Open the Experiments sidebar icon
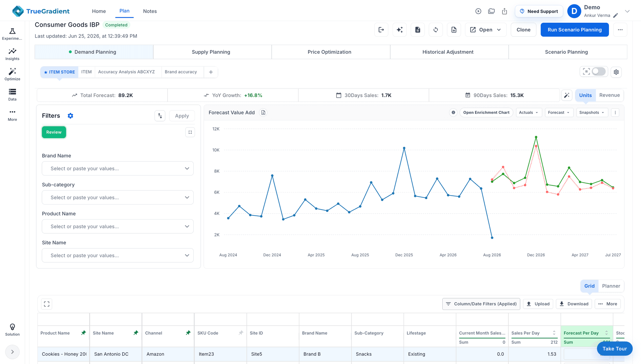Viewport: 641px width, 364px height. [x=12, y=34]
